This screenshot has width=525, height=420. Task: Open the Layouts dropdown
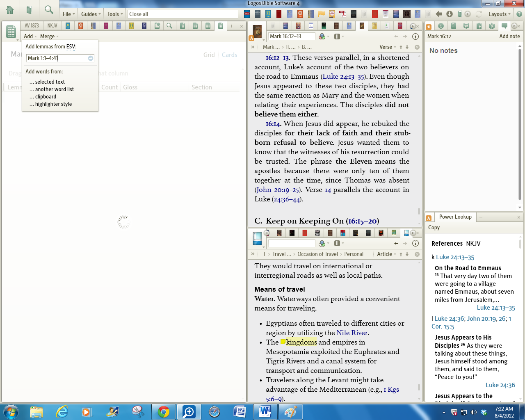499,14
